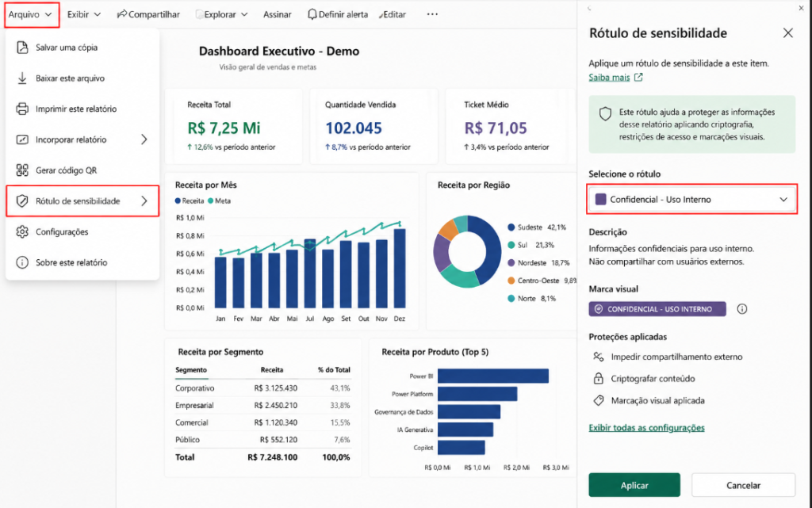Image resolution: width=812 pixels, height=508 pixels.
Task: Click the Receita Total card
Action: tap(234, 127)
